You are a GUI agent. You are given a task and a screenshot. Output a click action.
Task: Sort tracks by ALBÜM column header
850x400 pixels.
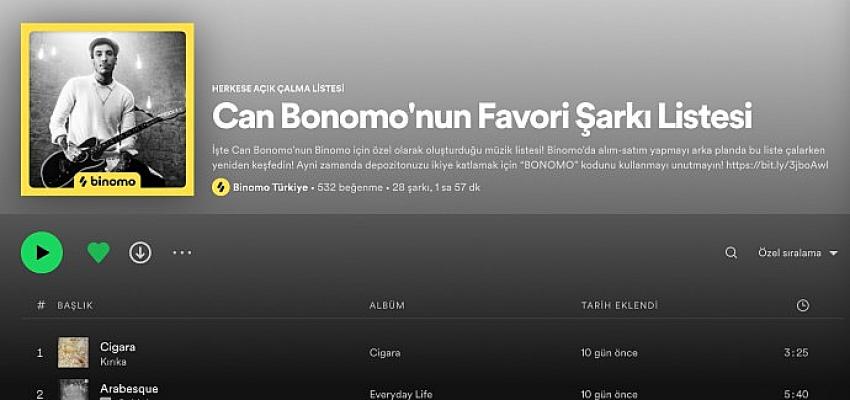click(387, 306)
